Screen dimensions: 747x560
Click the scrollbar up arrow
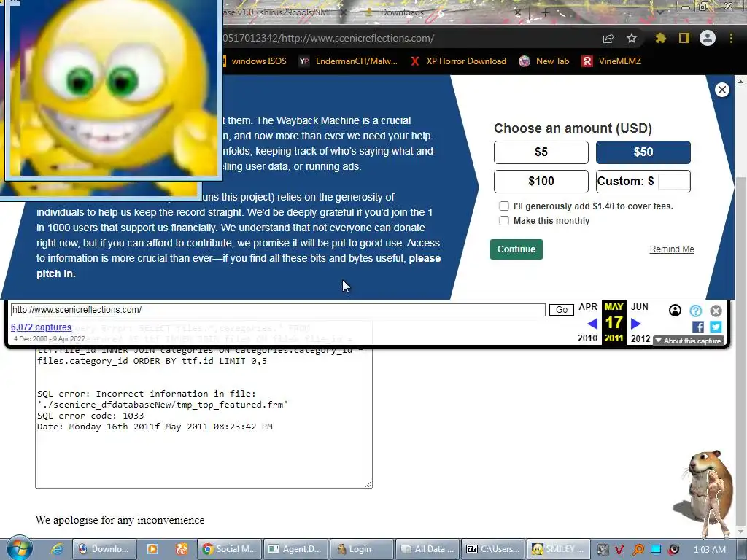pyautogui.click(x=741, y=82)
